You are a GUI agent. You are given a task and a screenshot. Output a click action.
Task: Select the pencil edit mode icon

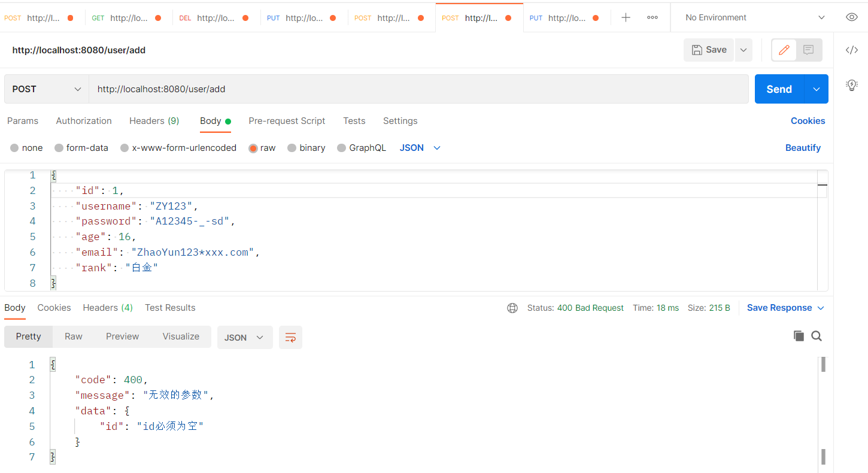784,50
